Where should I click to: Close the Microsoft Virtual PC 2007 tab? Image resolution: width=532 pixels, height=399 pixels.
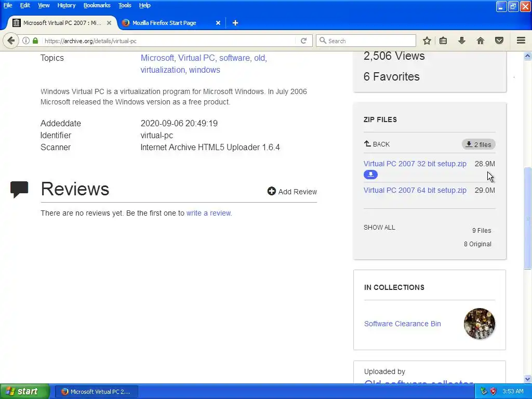109,23
